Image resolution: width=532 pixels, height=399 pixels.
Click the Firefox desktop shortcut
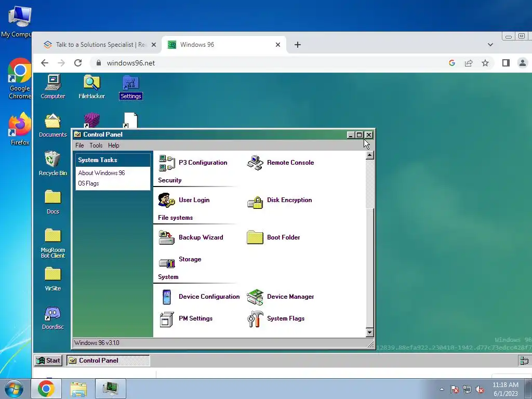click(x=20, y=129)
